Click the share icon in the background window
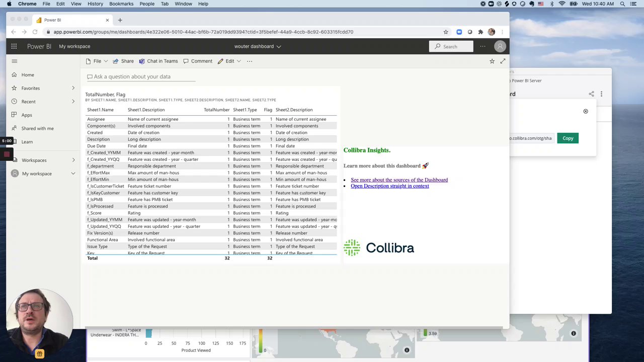Viewport: 644px width, 362px height. coord(591,94)
